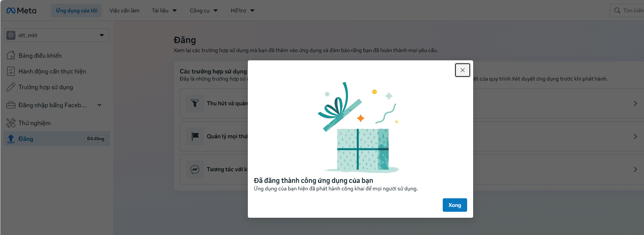Expand the Tương tác với row chevron
Screen dimensions: 644x235
point(635,169)
